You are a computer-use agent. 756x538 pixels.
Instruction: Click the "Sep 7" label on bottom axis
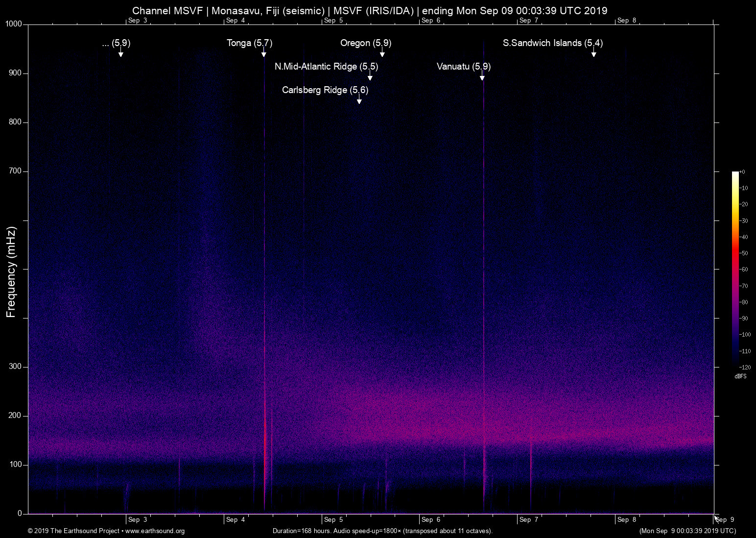(529, 520)
